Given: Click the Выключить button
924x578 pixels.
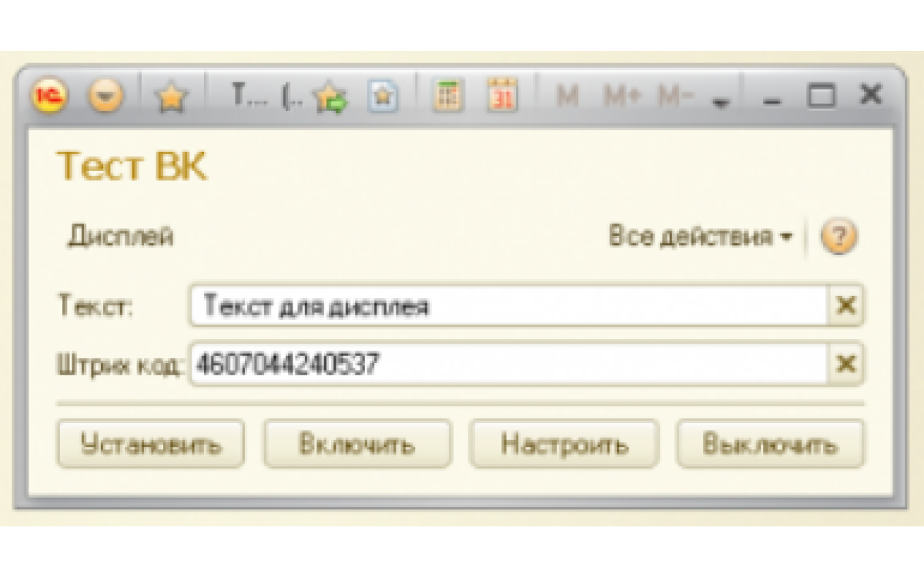Looking at the screenshot, I should click(x=770, y=444).
